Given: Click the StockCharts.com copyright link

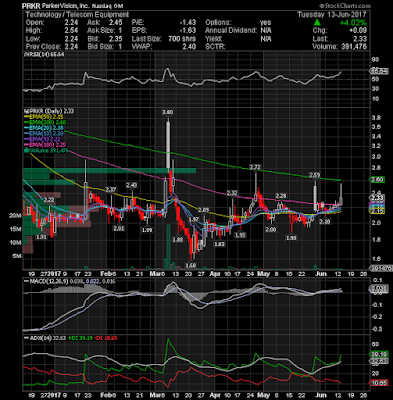Looking at the screenshot, I should [345, 6].
